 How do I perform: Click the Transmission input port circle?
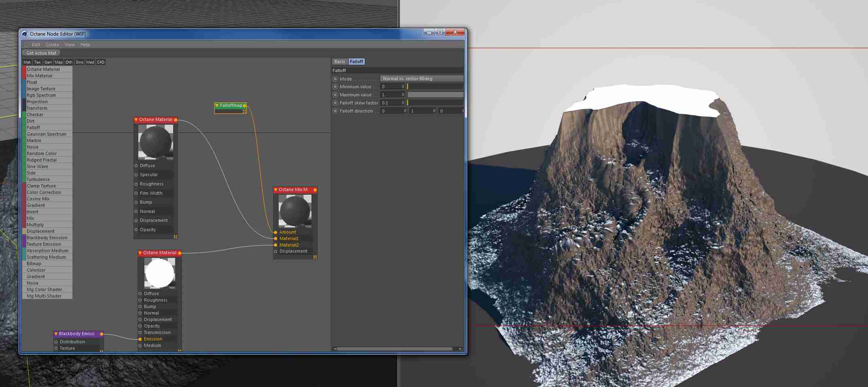coord(140,333)
